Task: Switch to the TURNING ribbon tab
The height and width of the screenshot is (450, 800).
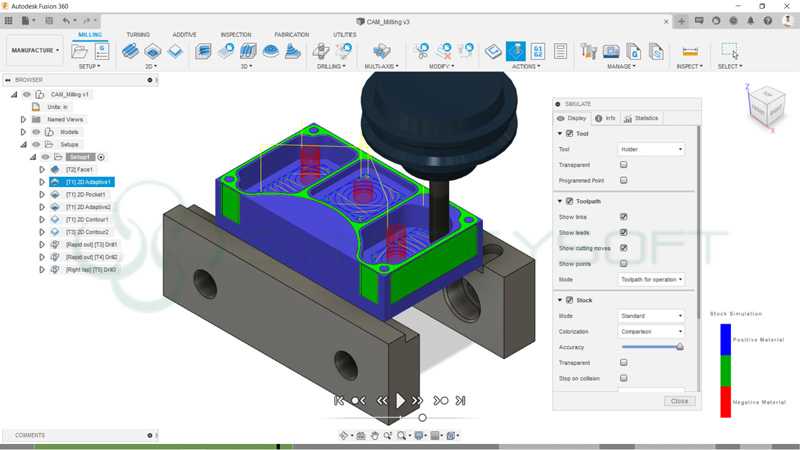Action: point(138,35)
